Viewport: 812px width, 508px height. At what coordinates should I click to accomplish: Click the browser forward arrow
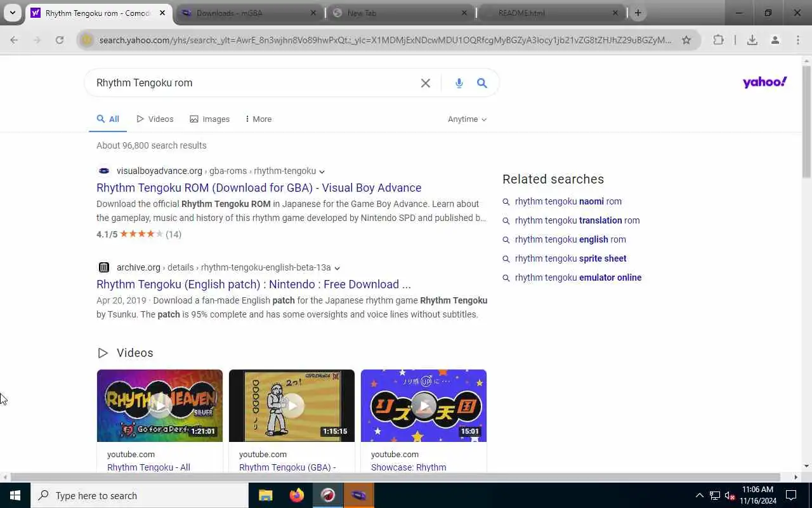point(37,40)
